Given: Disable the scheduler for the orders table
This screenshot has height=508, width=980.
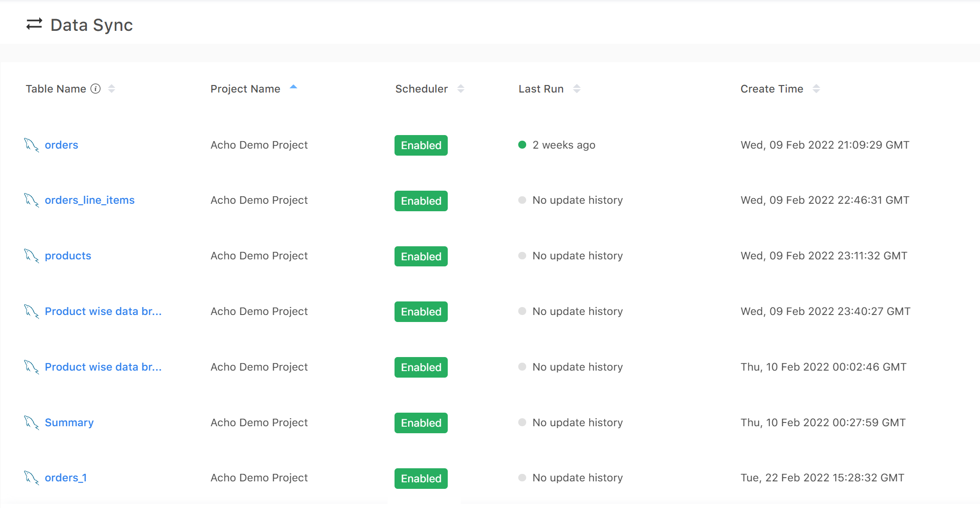Looking at the screenshot, I should tap(420, 145).
